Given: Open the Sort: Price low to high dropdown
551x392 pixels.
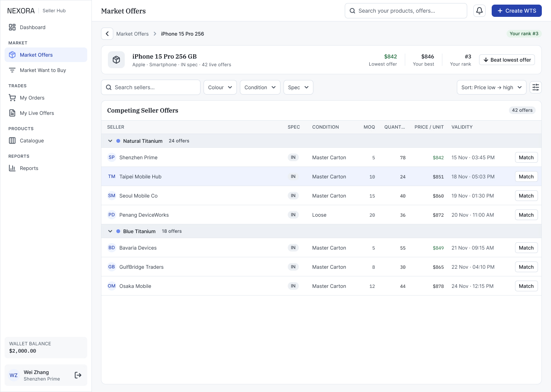Looking at the screenshot, I should (x=492, y=87).
